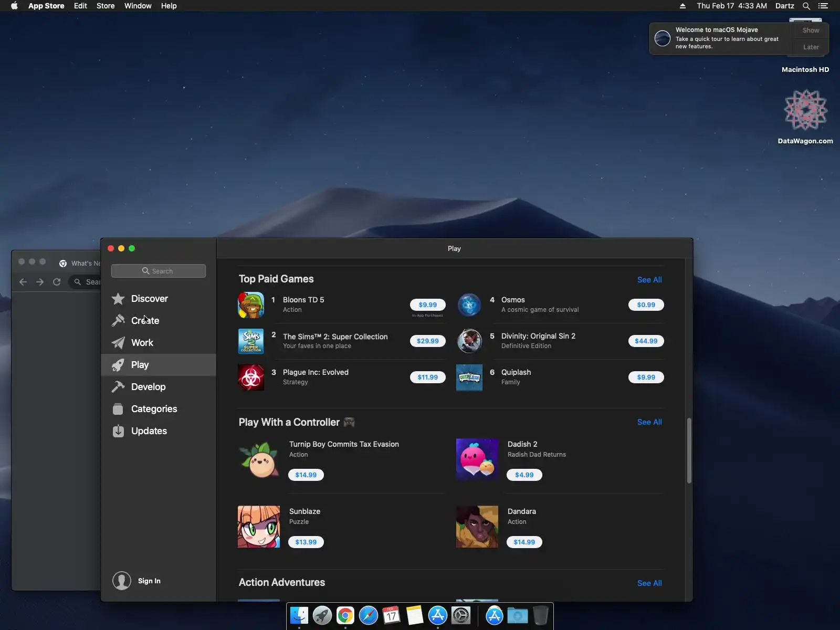The width and height of the screenshot is (840, 630).
Task: Open Notification Center from the menu bar
Action: coord(823,6)
